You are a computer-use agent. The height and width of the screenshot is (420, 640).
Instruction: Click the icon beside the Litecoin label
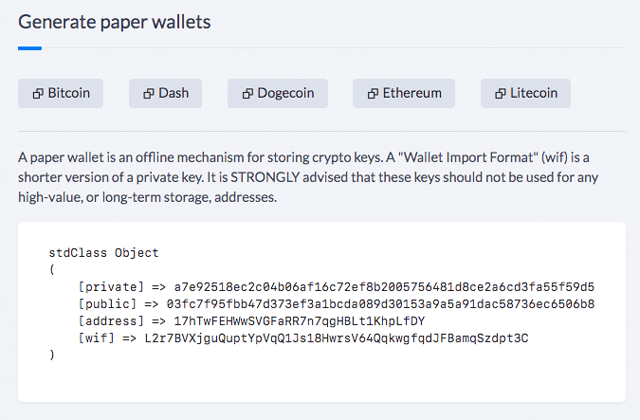pyautogui.click(x=500, y=94)
